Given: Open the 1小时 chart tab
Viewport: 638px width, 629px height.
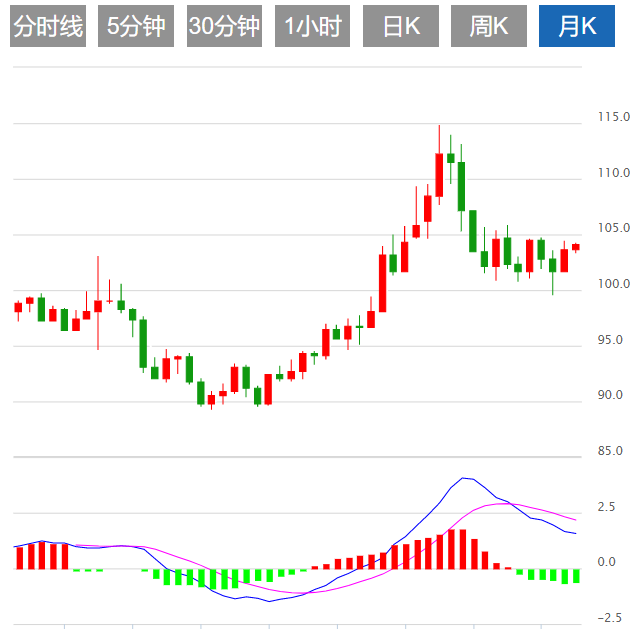Looking at the screenshot, I should coord(312,26).
